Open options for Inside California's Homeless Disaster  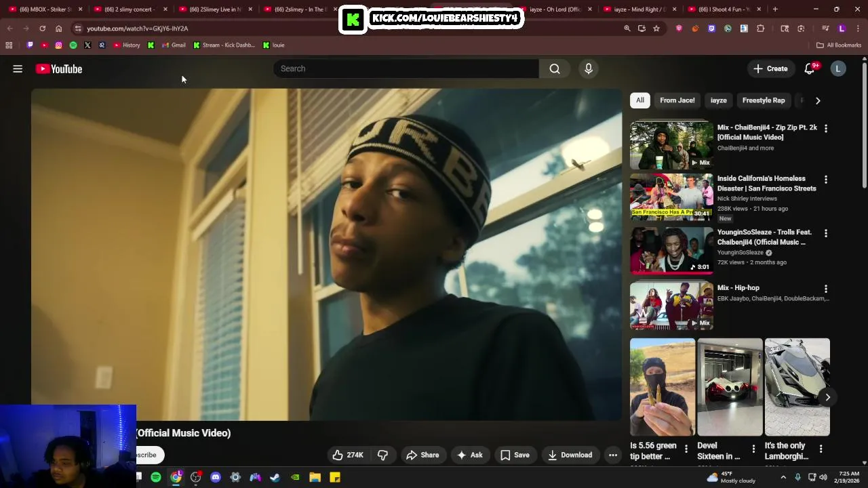pyautogui.click(x=825, y=180)
